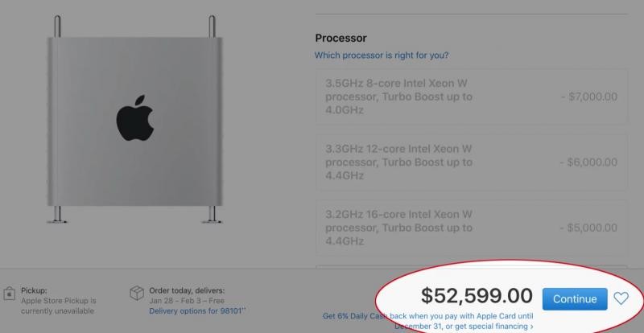Click the delivery box icon
Viewport: 644px width, 333px height.
(136, 294)
